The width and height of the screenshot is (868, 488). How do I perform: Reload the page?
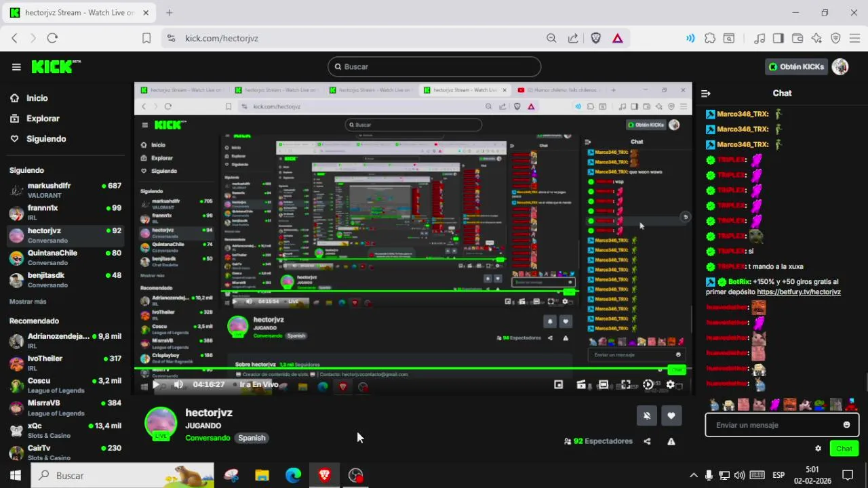point(52,38)
